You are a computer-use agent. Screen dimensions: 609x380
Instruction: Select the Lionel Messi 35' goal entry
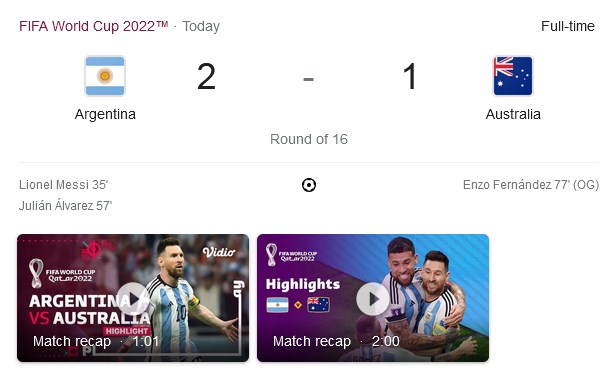[63, 185]
